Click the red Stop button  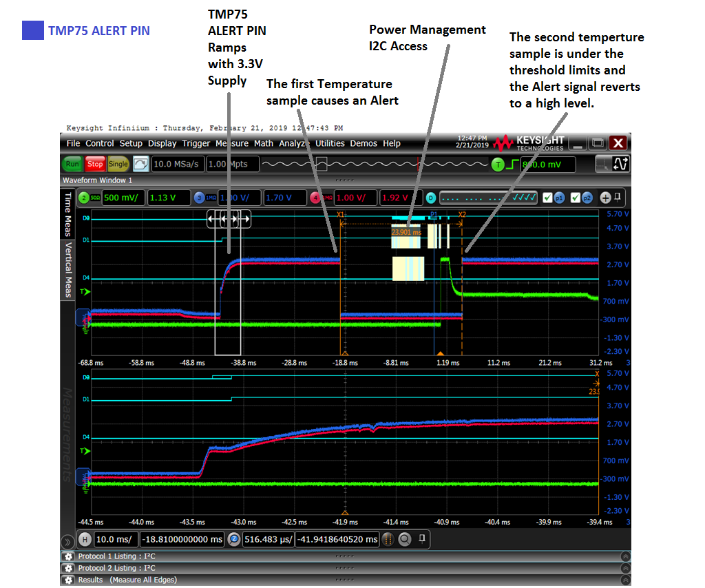pyautogui.click(x=95, y=164)
